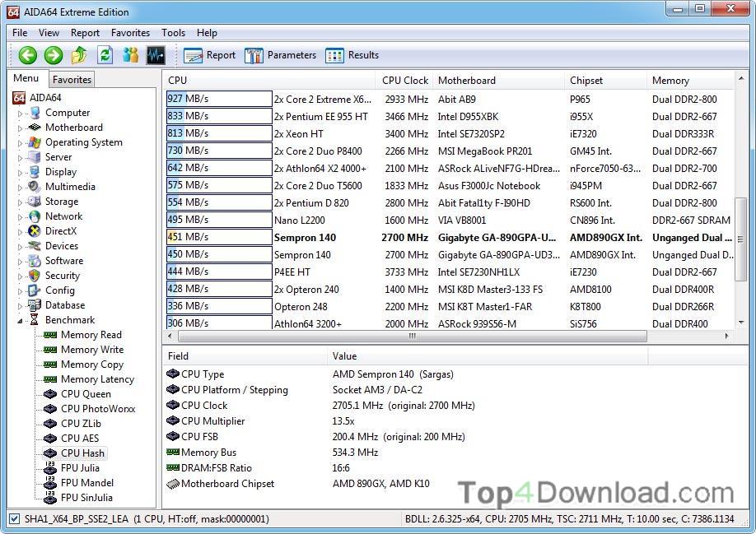This screenshot has height=534, width=756.
Task: Expand the Display tree node
Action: (20, 173)
